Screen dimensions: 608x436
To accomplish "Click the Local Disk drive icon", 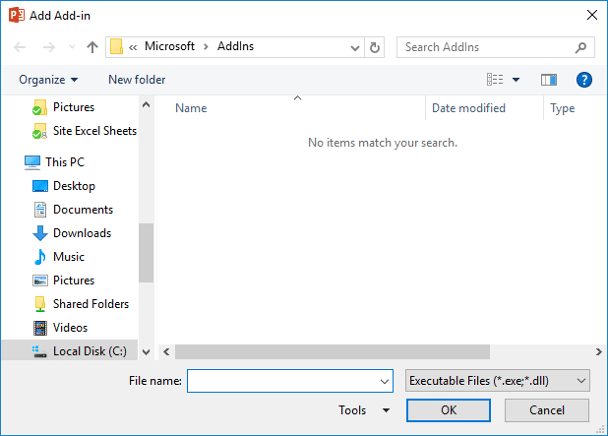I will tap(39, 351).
